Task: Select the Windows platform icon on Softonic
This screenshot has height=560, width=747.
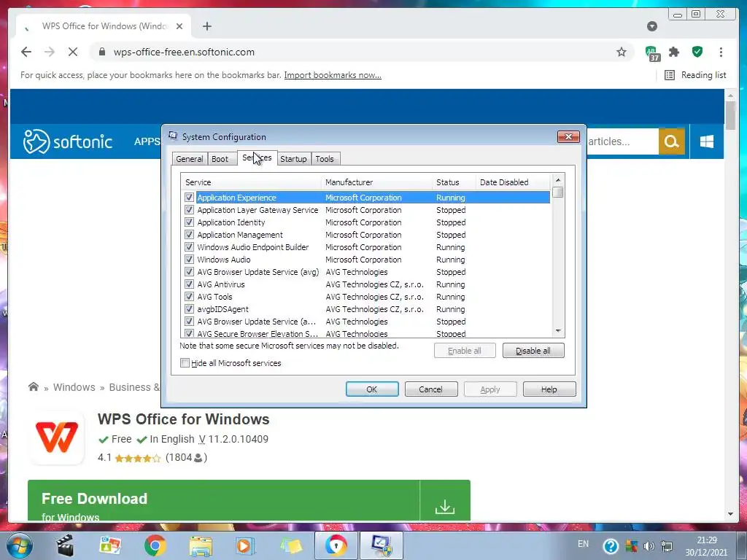Action: [706, 141]
